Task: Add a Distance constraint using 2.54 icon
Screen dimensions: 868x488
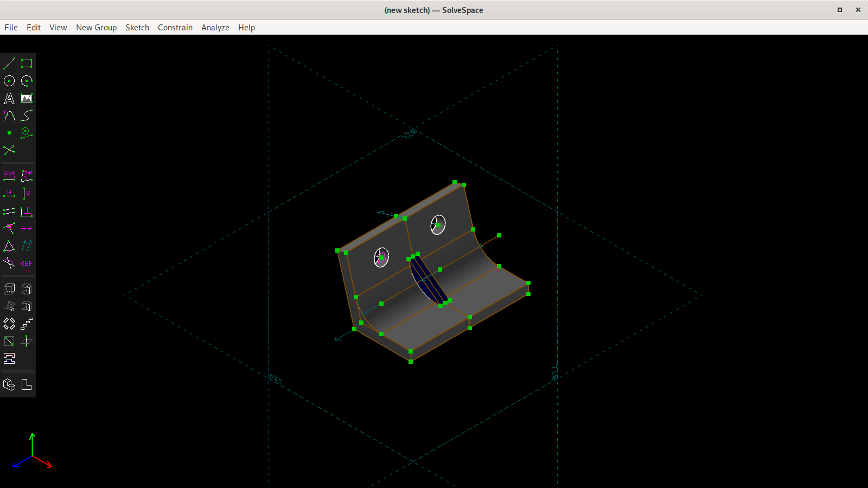Action: (x=9, y=176)
